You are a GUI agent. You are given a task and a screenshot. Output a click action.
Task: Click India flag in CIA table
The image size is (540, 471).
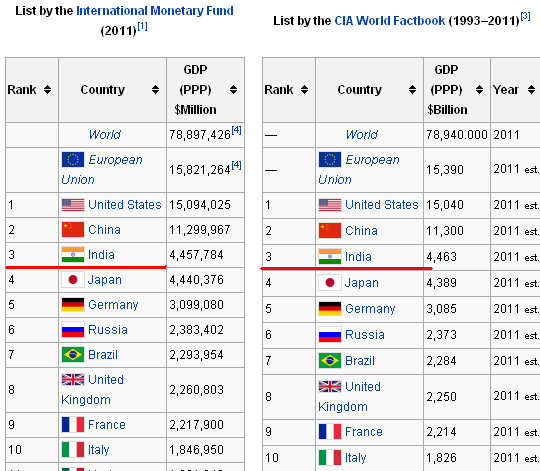tap(330, 257)
